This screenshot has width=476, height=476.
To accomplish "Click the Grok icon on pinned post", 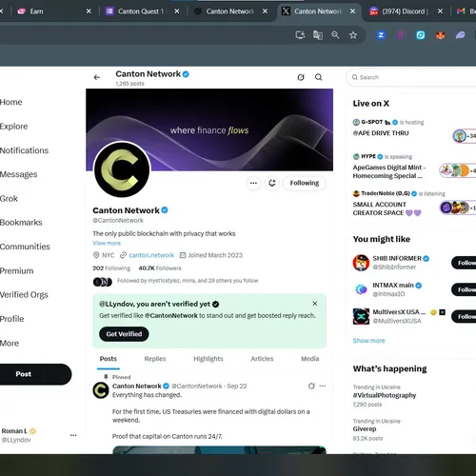I will click(x=311, y=386).
